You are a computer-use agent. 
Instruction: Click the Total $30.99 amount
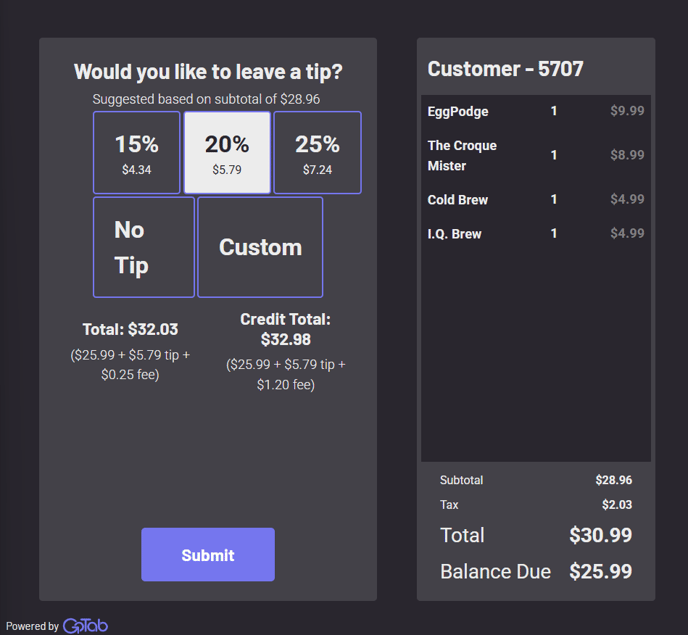[600, 535]
